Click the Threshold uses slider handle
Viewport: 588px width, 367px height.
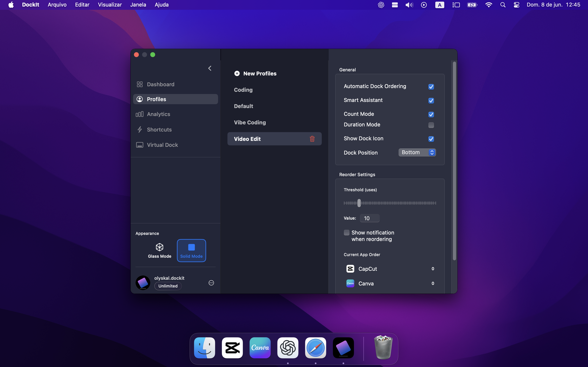[x=359, y=203]
